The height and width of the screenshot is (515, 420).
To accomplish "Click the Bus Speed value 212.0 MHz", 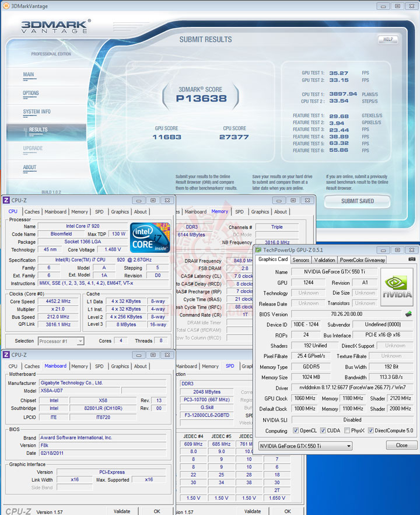I will tap(58, 316).
